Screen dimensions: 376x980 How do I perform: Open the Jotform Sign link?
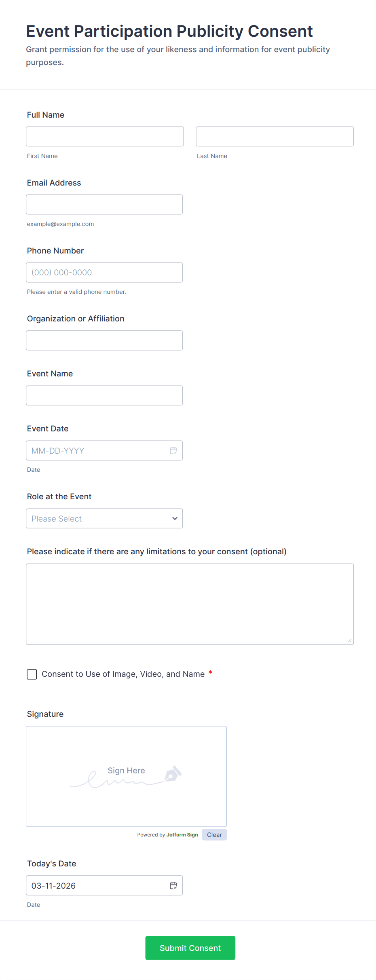point(182,835)
